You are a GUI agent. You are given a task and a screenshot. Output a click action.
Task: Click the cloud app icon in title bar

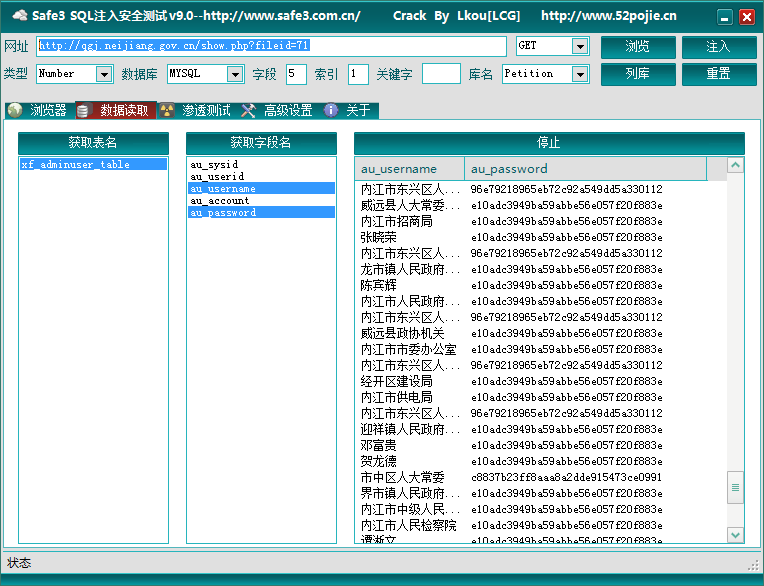coord(20,16)
